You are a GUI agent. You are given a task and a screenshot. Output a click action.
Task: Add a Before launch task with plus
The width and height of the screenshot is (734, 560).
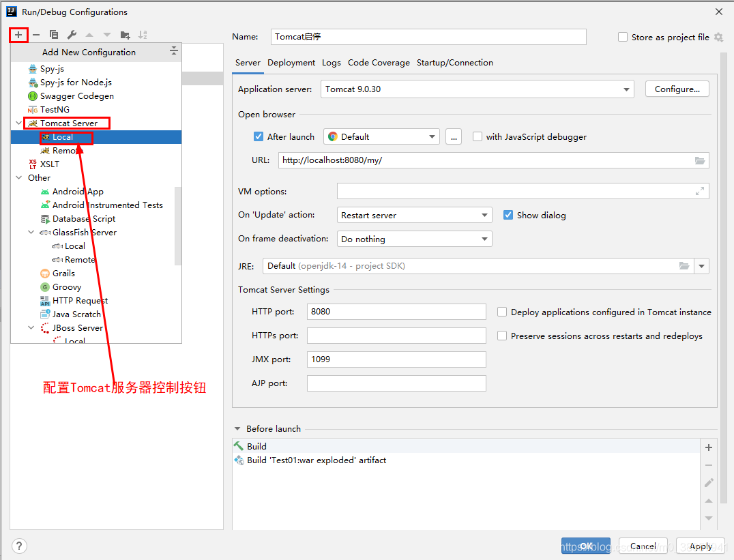coord(709,447)
